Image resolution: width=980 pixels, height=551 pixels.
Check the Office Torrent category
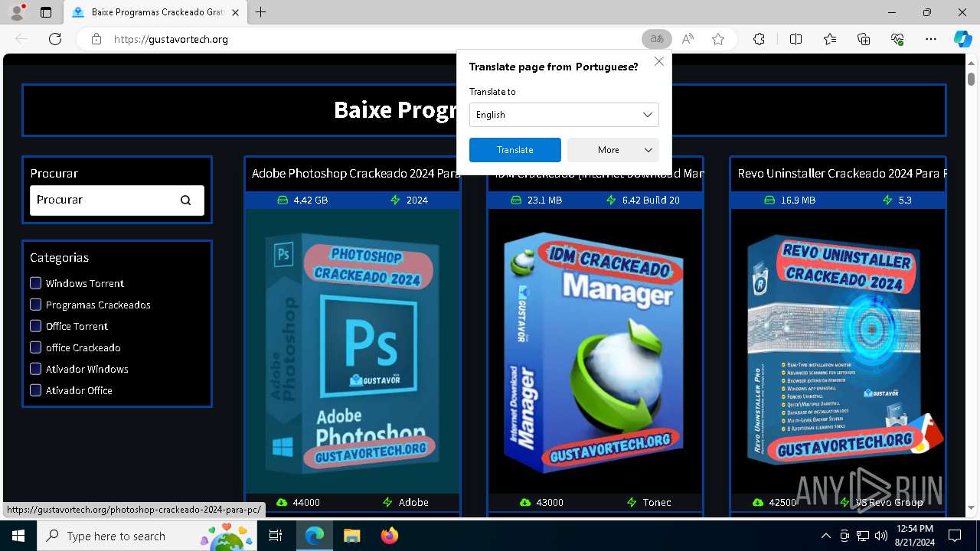pos(35,326)
